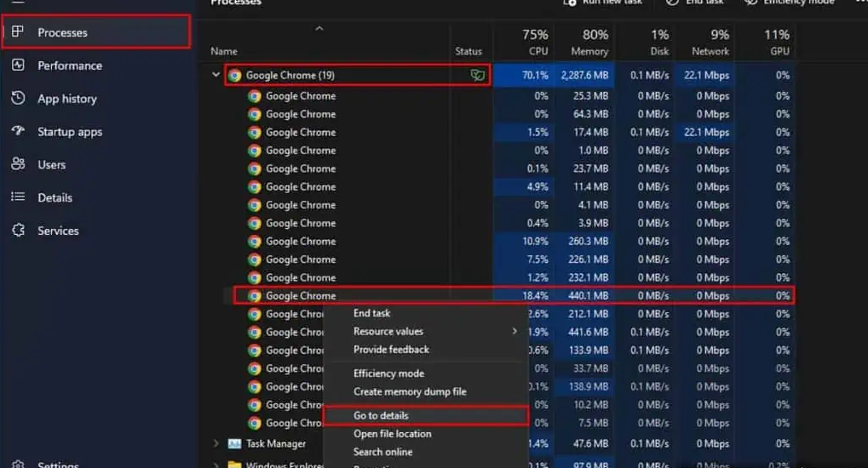The width and height of the screenshot is (868, 468).
Task: Click the 10.9% CPU cell
Action: click(524, 241)
